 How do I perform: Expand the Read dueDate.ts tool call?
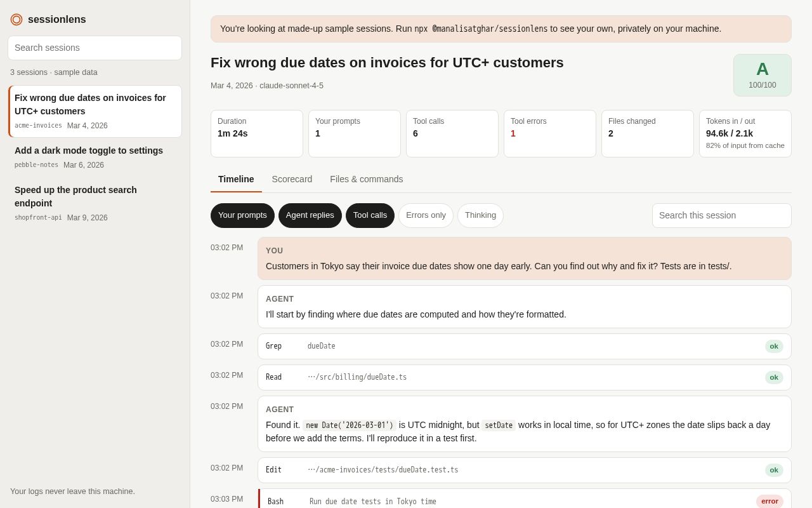[x=525, y=377]
